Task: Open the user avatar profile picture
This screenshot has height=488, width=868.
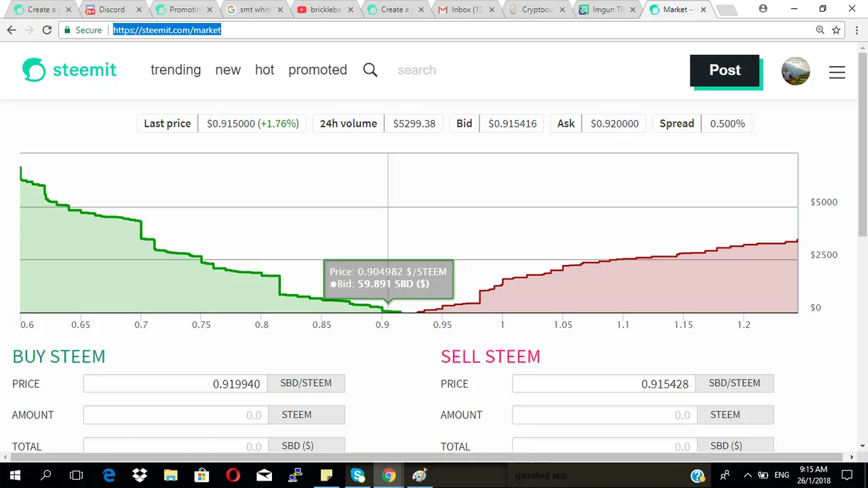Action: pos(795,71)
